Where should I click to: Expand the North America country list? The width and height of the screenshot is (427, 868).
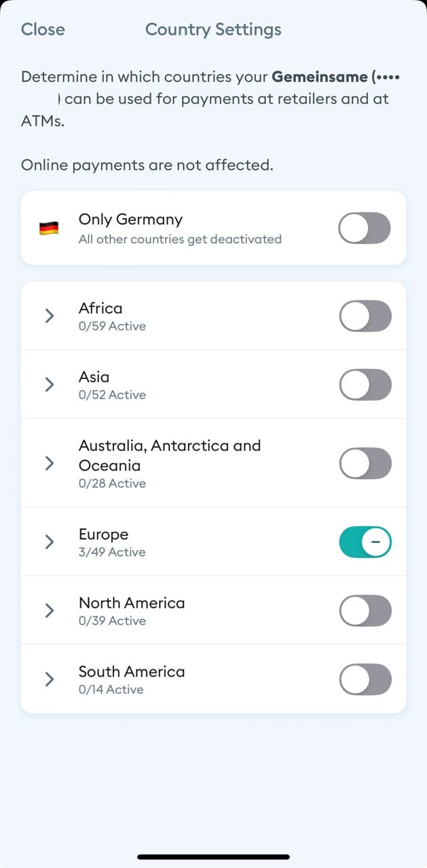(x=48, y=610)
